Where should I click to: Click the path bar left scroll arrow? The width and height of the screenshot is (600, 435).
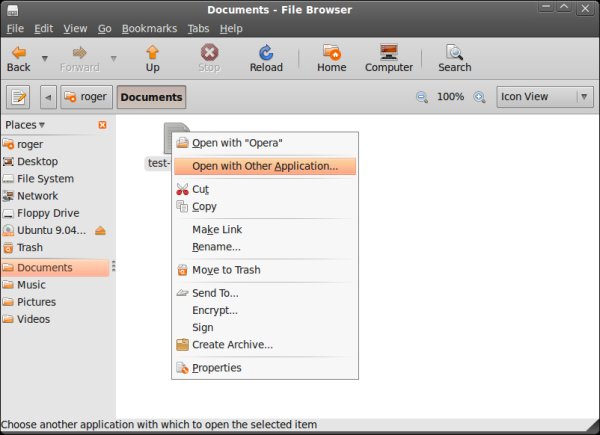point(48,97)
